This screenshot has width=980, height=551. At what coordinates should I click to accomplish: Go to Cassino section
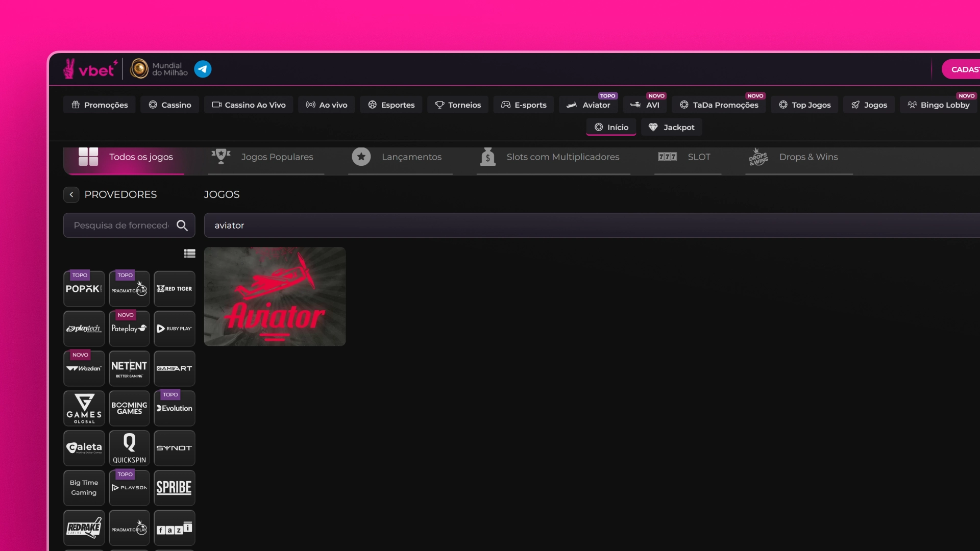[x=170, y=105]
